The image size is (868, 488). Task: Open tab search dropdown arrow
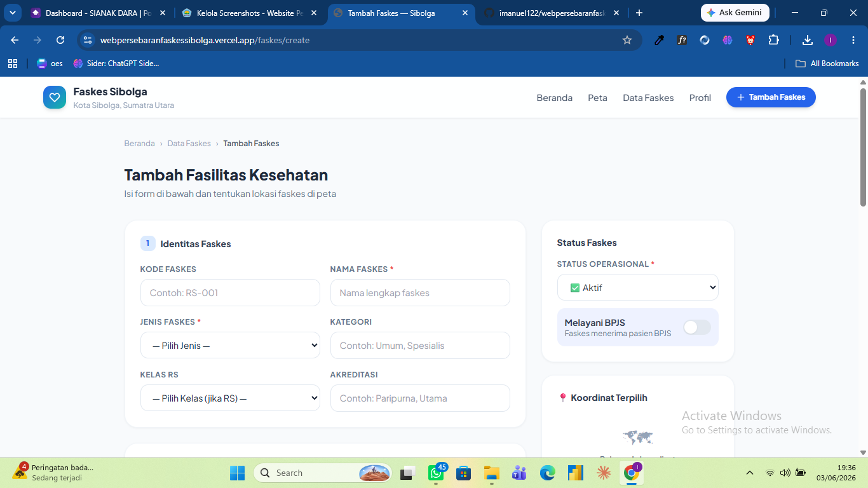(12, 13)
